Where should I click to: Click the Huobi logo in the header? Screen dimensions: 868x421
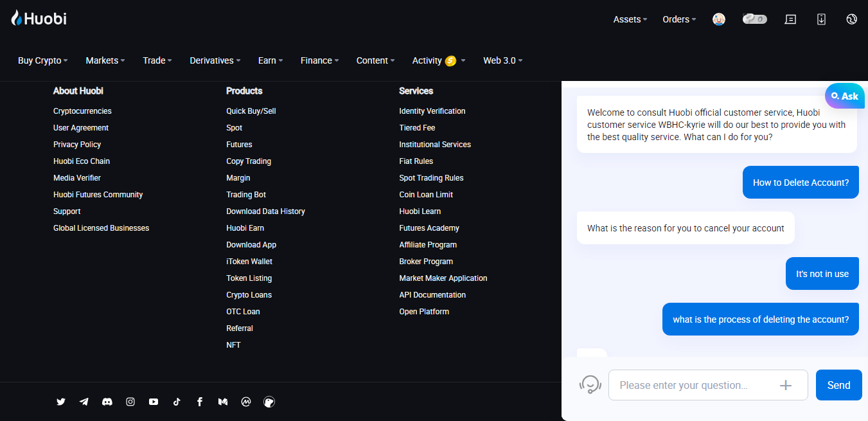[x=39, y=19]
